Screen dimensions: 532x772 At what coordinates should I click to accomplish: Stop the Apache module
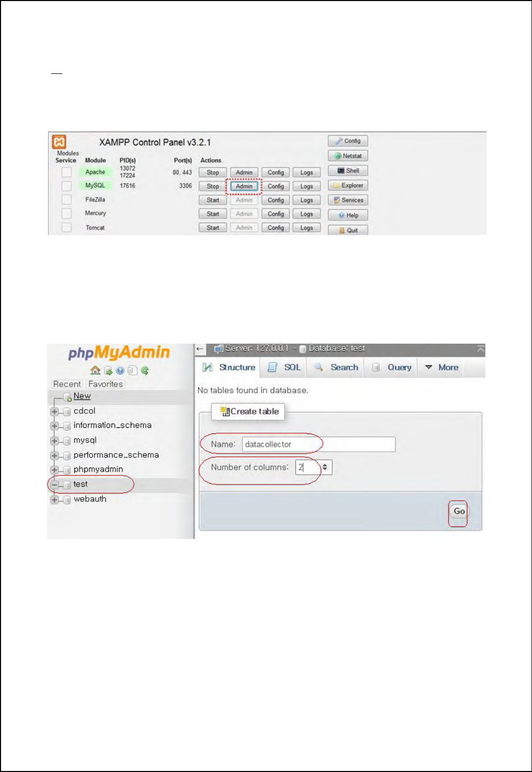coord(213,173)
